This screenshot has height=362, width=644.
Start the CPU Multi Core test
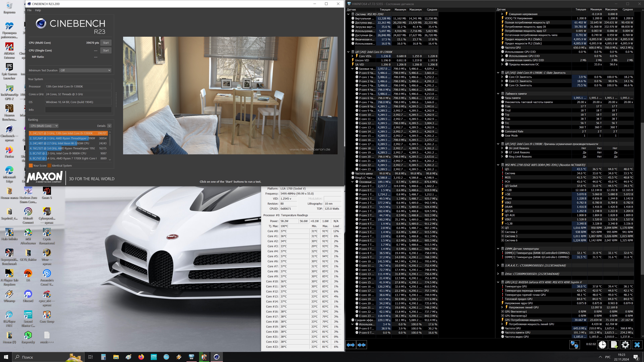[106, 43]
